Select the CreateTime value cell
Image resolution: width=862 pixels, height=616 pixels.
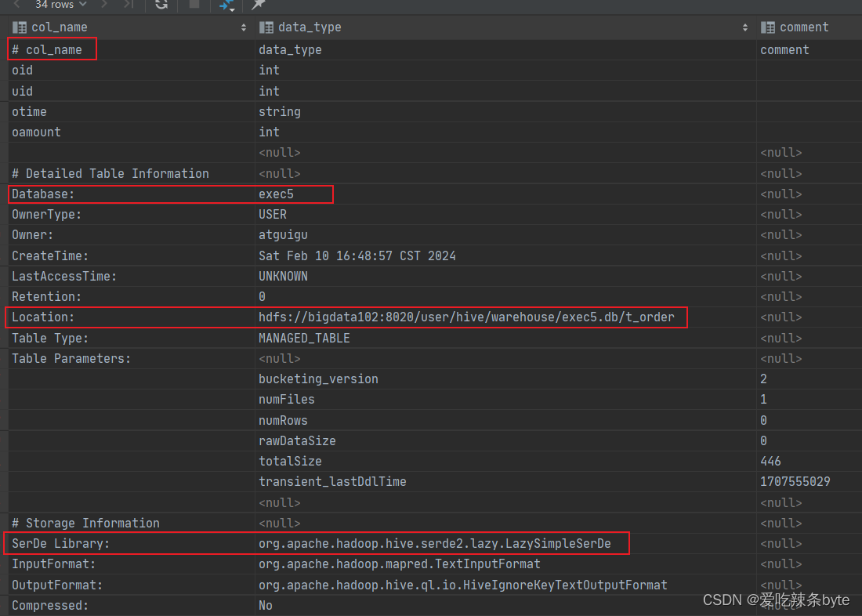click(x=357, y=255)
